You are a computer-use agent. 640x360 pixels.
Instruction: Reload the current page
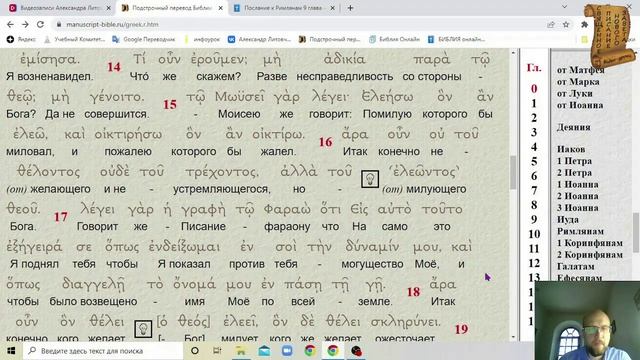[x=40, y=24]
